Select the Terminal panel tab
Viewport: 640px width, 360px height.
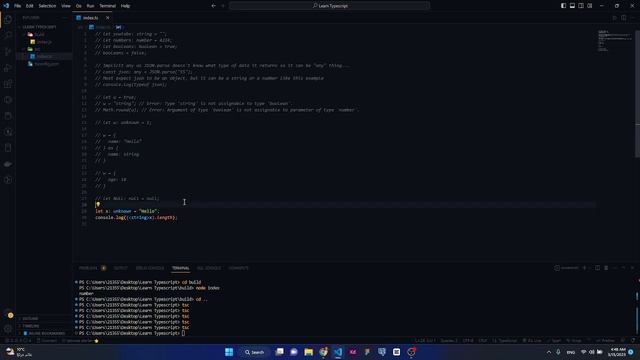coord(180,268)
